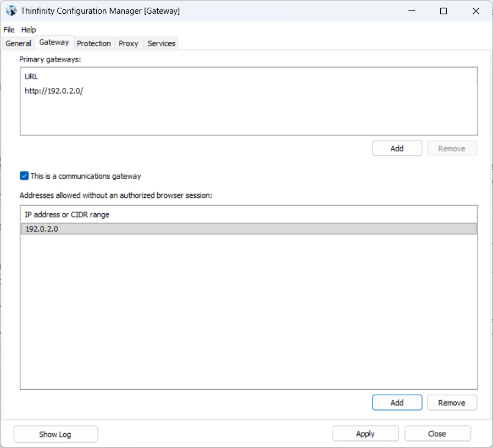Switch to the General tab

(x=18, y=43)
